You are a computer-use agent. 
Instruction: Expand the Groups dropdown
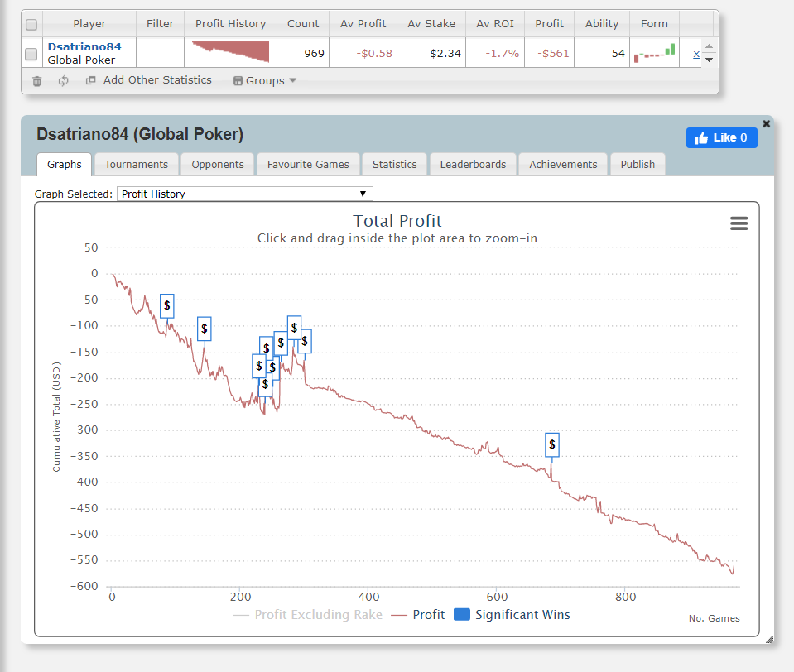pos(265,80)
